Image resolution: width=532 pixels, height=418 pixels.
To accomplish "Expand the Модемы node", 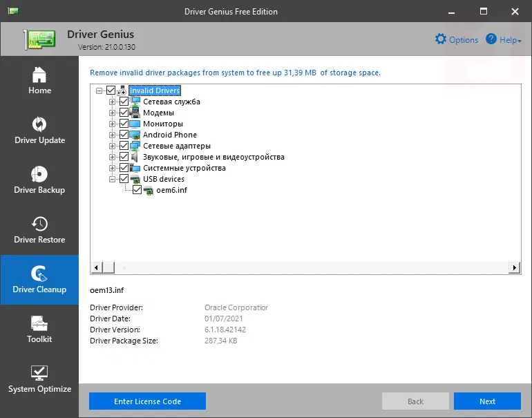I will click(112, 113).
